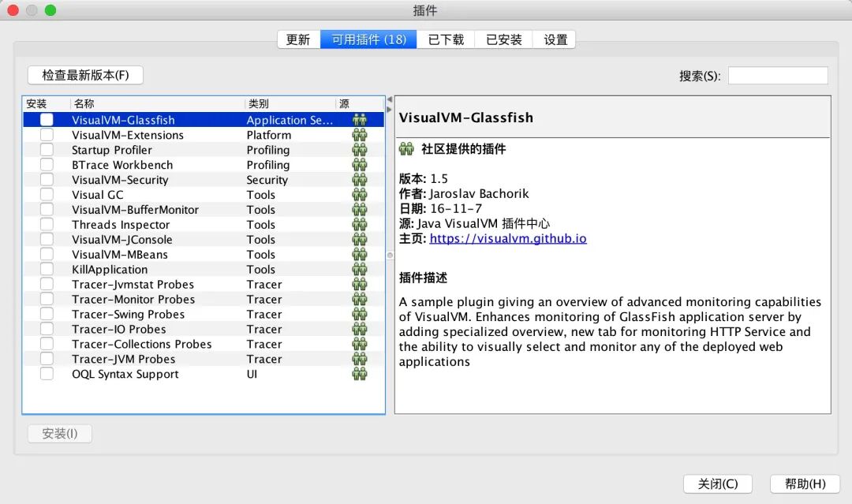Click the 检查最新版本(F) button

(85, 75)
